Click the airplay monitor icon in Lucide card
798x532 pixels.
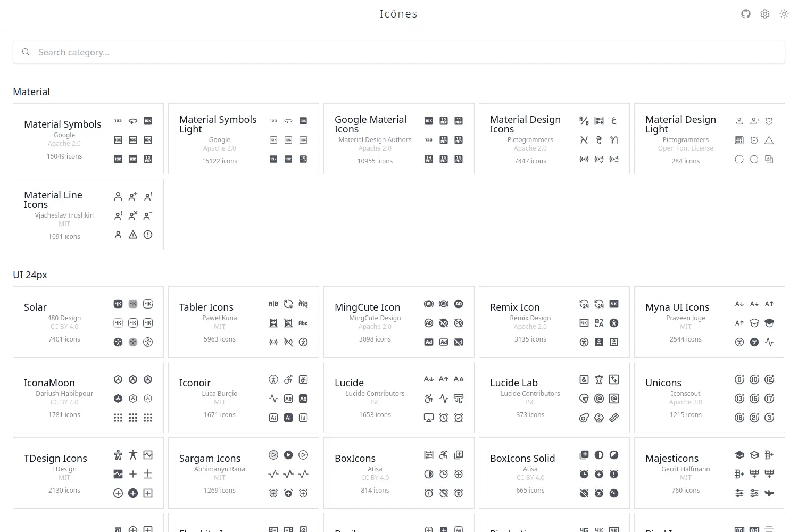click(429, 418)
